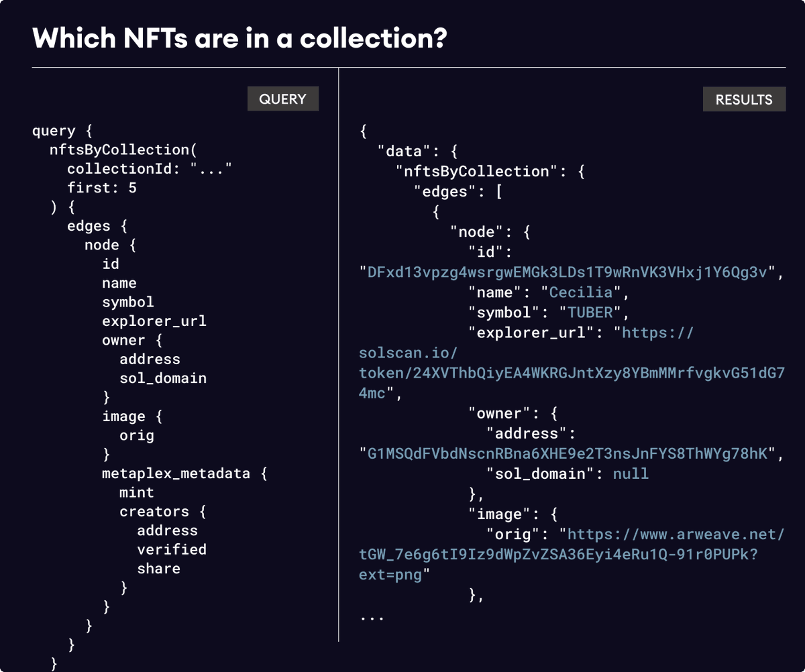
Task: Switch to the QUERY tab
Action: coord(282,99)
